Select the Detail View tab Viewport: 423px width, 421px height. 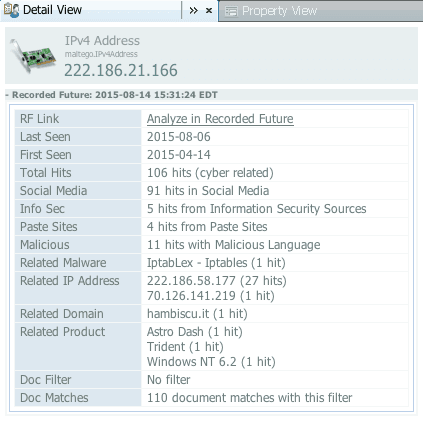[x=52, y=10]
